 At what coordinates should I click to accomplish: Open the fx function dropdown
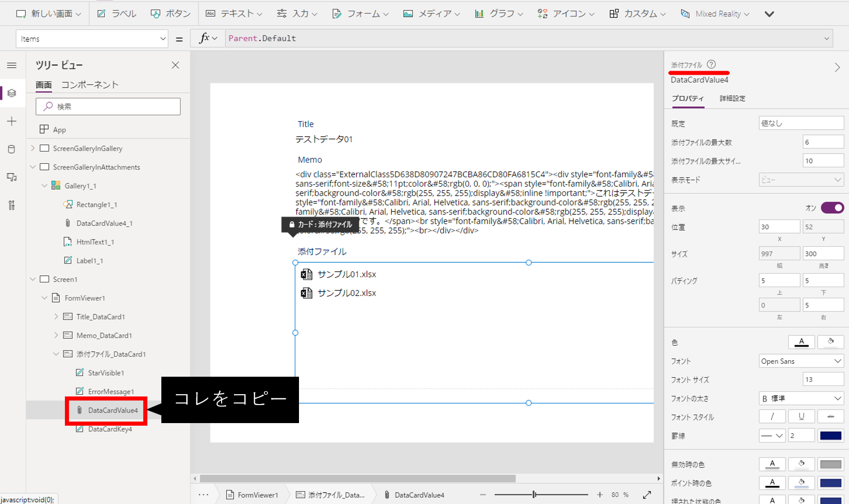(x=208, y=38)
